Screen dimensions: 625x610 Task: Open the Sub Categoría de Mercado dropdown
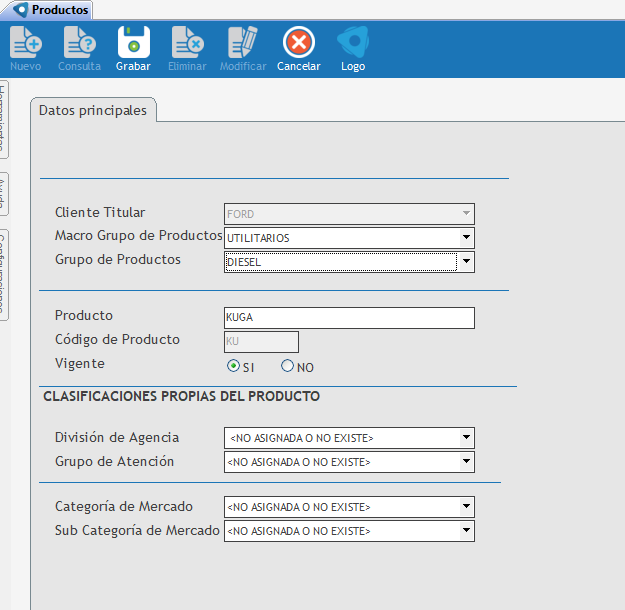pos(465,531)
